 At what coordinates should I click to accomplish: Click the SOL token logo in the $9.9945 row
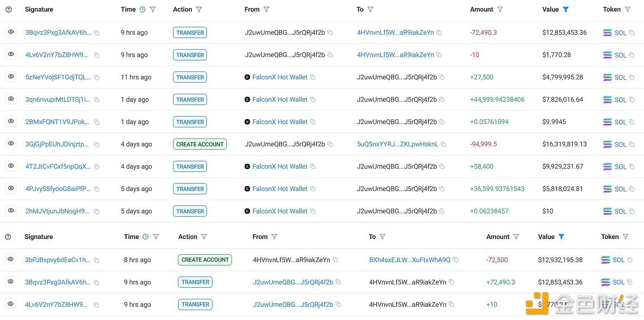click(608, 122)
